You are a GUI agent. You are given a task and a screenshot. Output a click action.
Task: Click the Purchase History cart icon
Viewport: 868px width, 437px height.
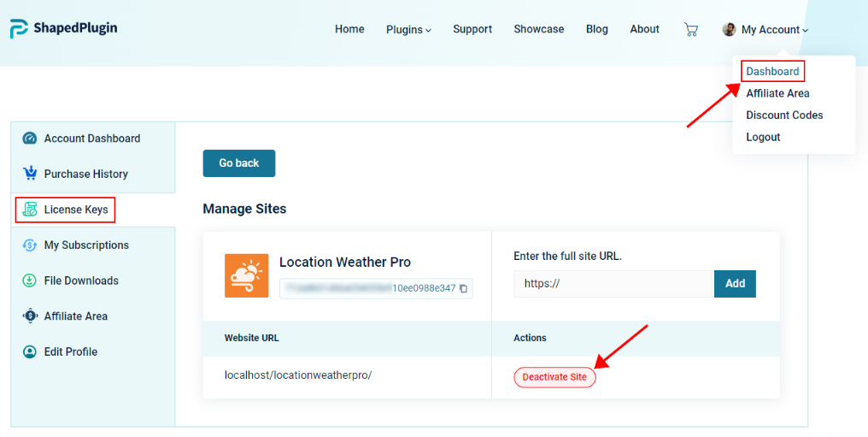pyautogui.click(x=29, y=174)
